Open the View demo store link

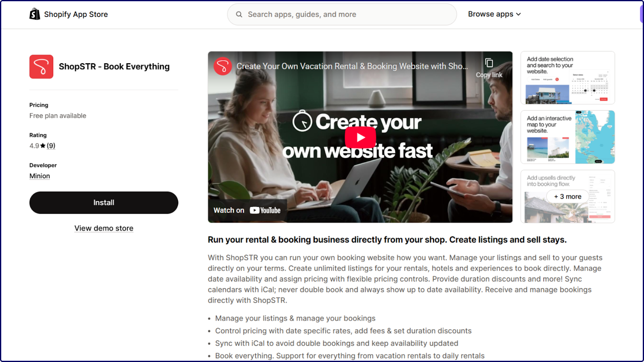104,228
